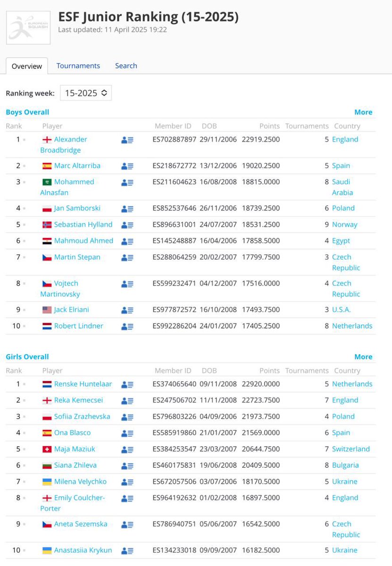The image size is (392, 566).
Task: Open player Jan Samborski
Action: coord(77,208)
